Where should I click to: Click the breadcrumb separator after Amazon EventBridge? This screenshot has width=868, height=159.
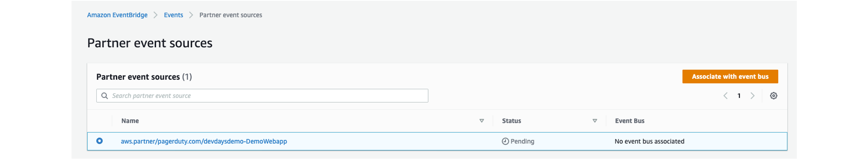tap(156, 15)
